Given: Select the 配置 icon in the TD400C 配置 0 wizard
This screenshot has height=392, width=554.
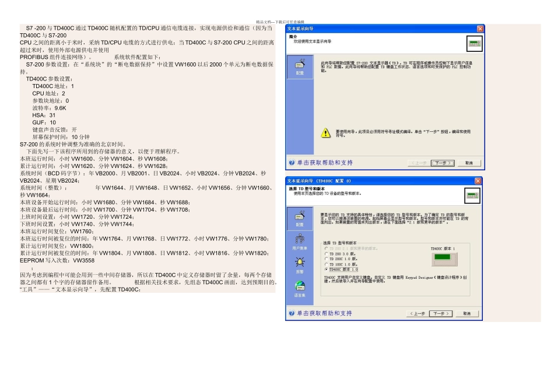Looking at the screenshot, I should pos(300,218).
